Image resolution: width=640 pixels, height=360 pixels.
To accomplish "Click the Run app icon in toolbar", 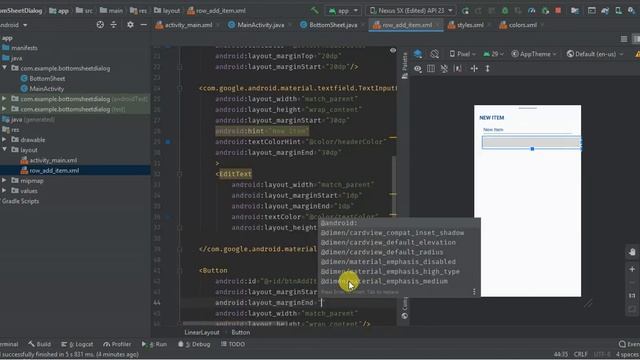I will [x=465, y=11].
